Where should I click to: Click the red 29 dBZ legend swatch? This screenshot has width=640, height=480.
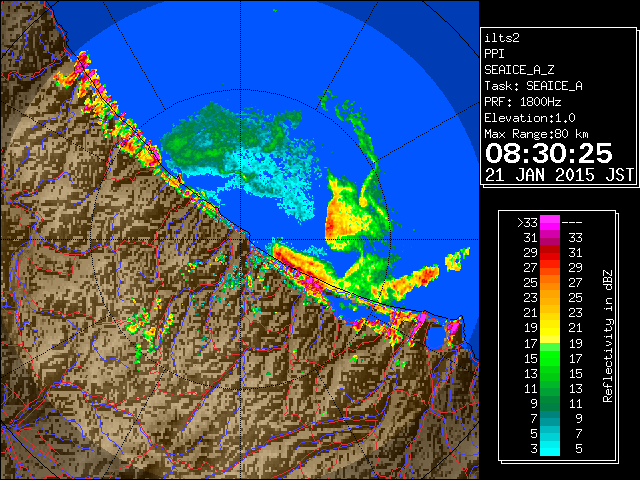[550, 253]
